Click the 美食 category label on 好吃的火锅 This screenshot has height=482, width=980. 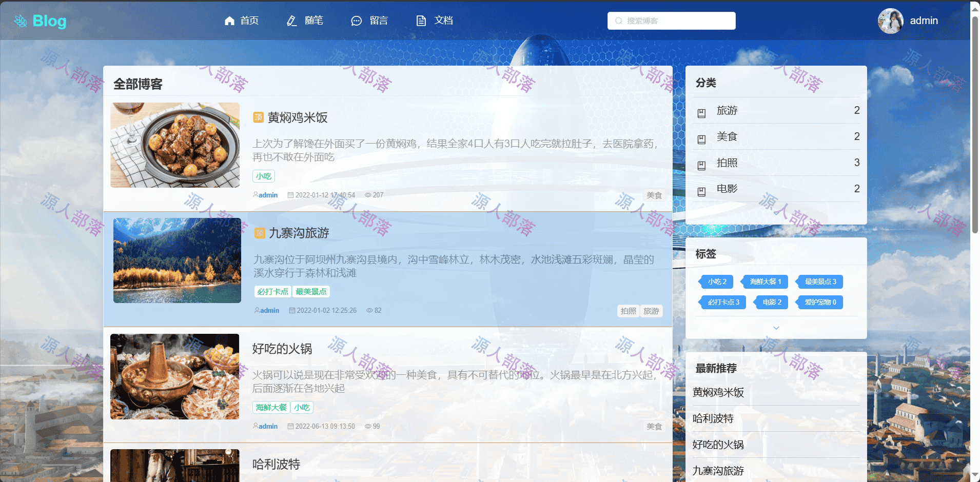coord(654,427)
